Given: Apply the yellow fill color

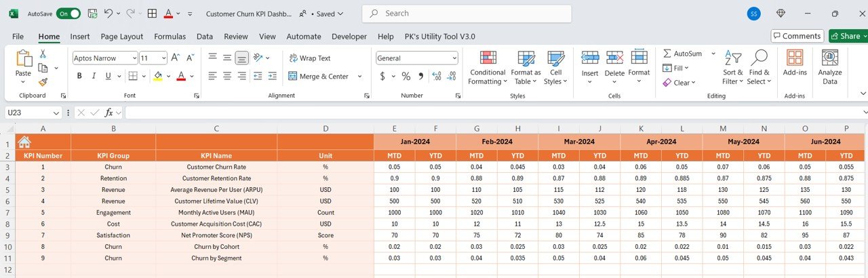Looking at the screenshot, I should coord(158,76).
